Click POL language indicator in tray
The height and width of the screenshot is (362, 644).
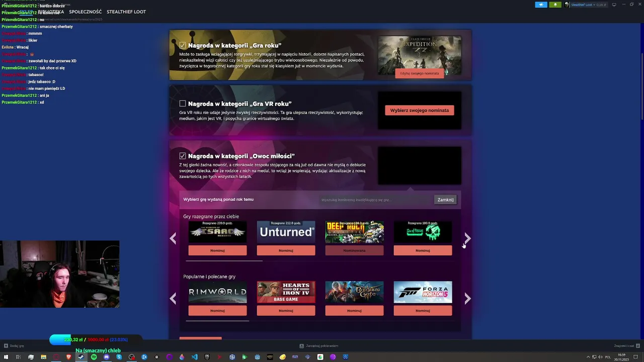(x=608, y=357)
